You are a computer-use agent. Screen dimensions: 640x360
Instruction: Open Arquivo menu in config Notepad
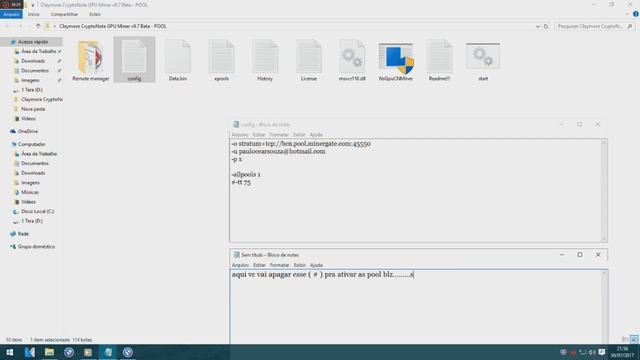(x=240, y=135)
